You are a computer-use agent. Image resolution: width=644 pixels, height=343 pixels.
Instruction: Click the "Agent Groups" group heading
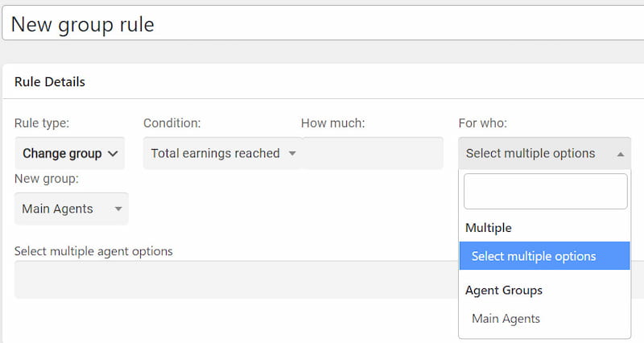[504, 290]
